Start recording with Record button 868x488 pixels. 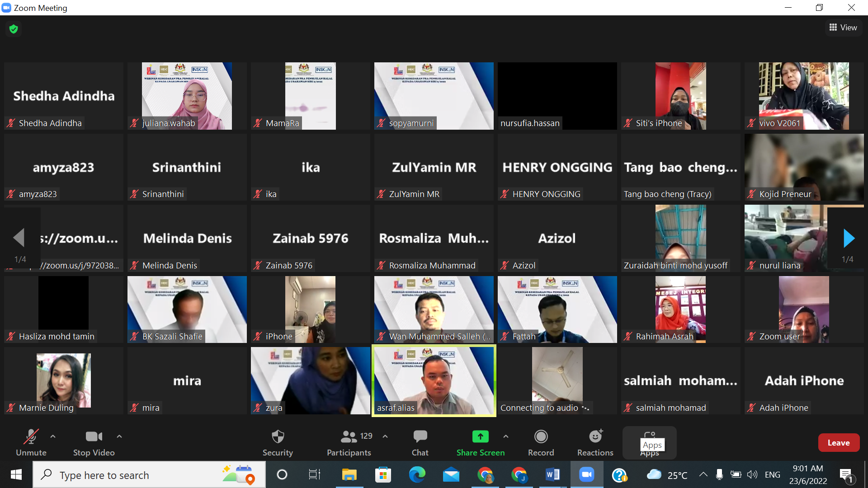click(x=541, y=437)
